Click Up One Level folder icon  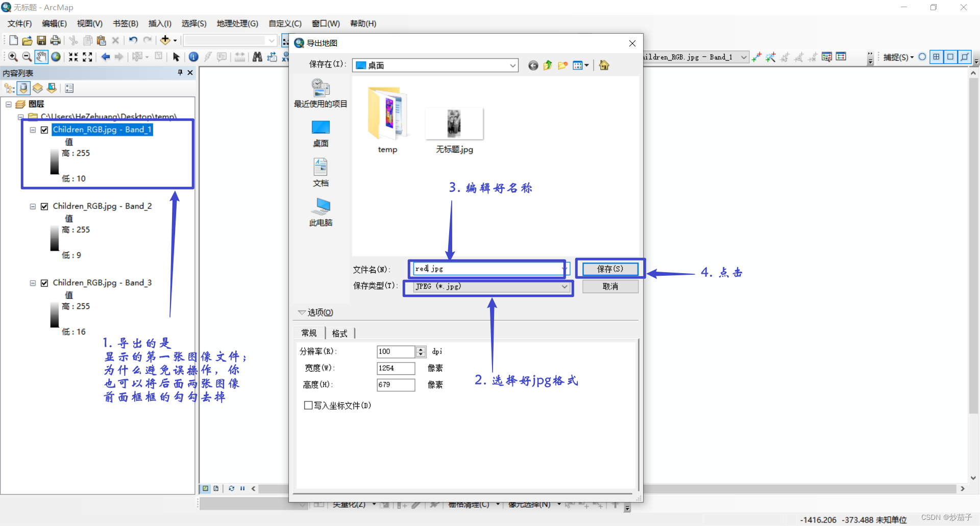[548, 65]
